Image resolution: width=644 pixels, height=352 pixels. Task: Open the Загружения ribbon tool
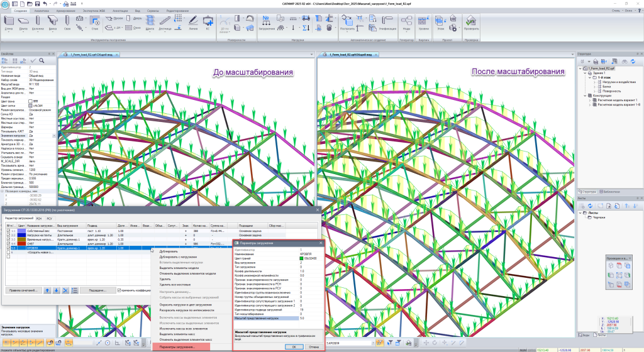pos(267,23)
